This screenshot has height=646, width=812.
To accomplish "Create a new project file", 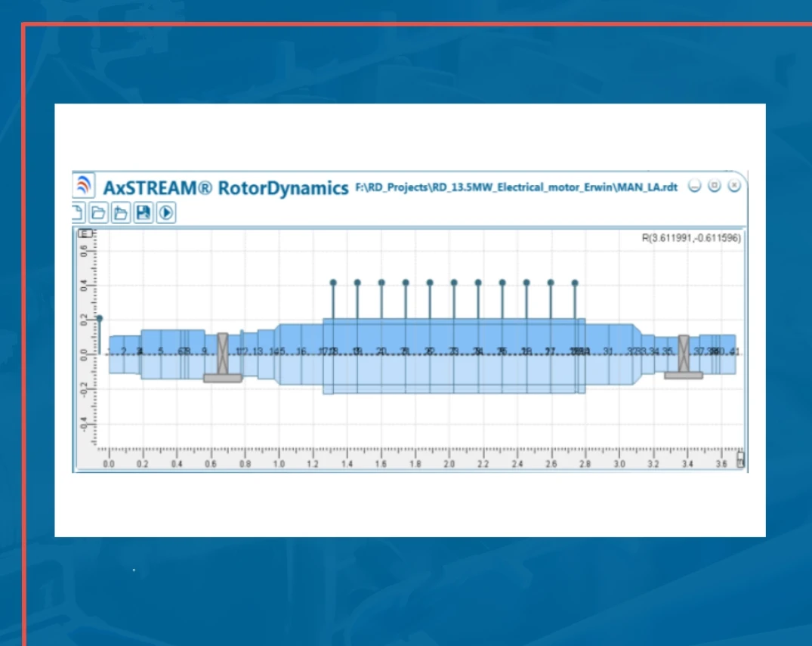I will tap(78, 212).
